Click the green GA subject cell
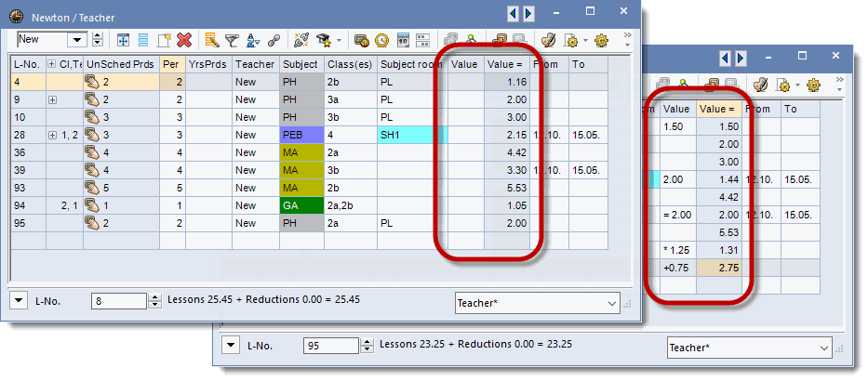This screenshot has height=381, width=868. pyautogui.click(x=300, y=205)
